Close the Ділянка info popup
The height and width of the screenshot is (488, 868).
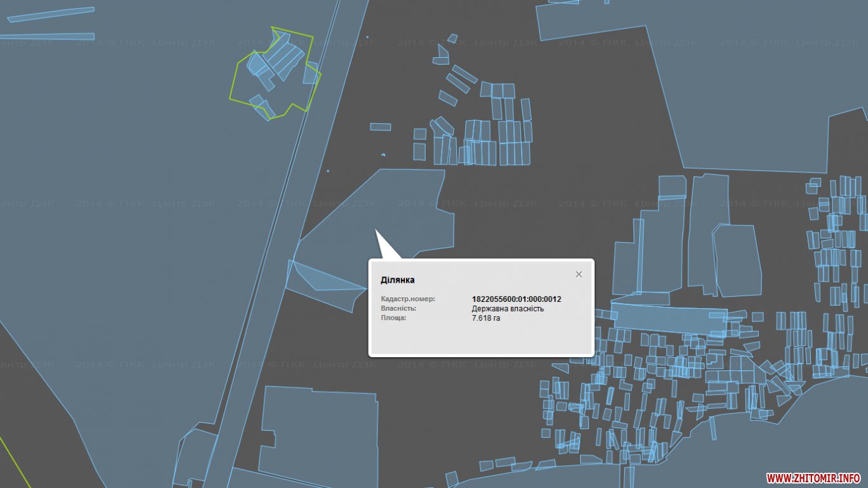click(578, 274)
